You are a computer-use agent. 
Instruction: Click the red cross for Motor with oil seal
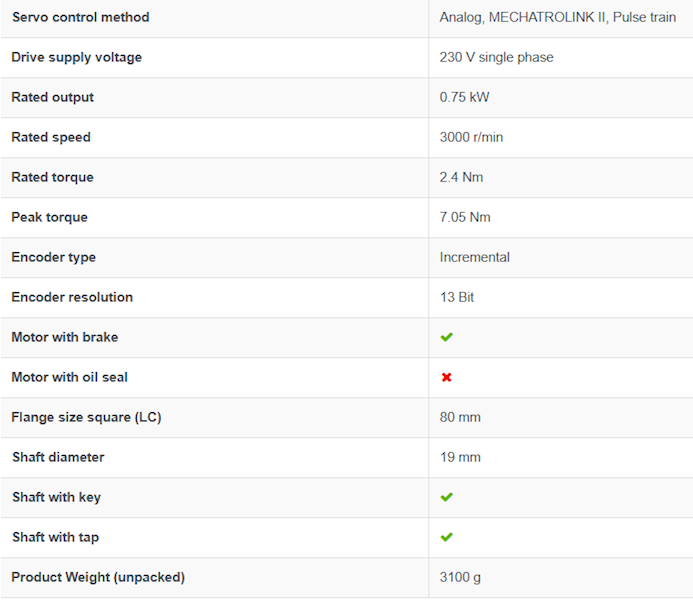[446, 377]
